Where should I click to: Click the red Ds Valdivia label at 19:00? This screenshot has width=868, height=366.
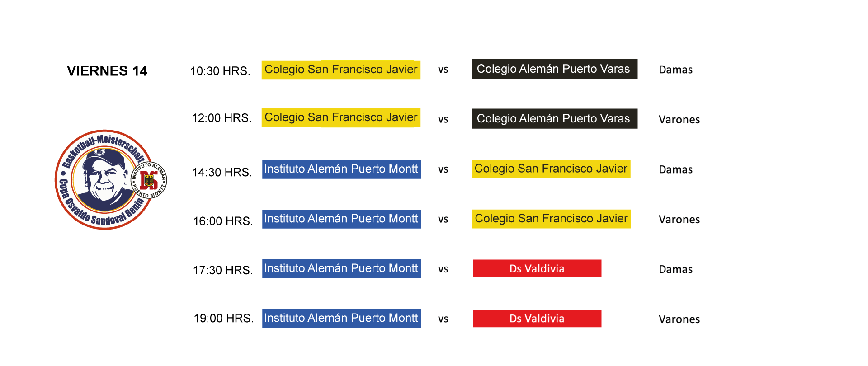(537, 318)
